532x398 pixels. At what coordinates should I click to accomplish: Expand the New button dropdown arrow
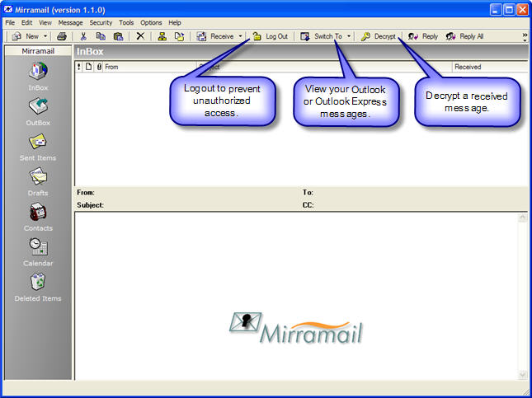(x=45, y=36)
